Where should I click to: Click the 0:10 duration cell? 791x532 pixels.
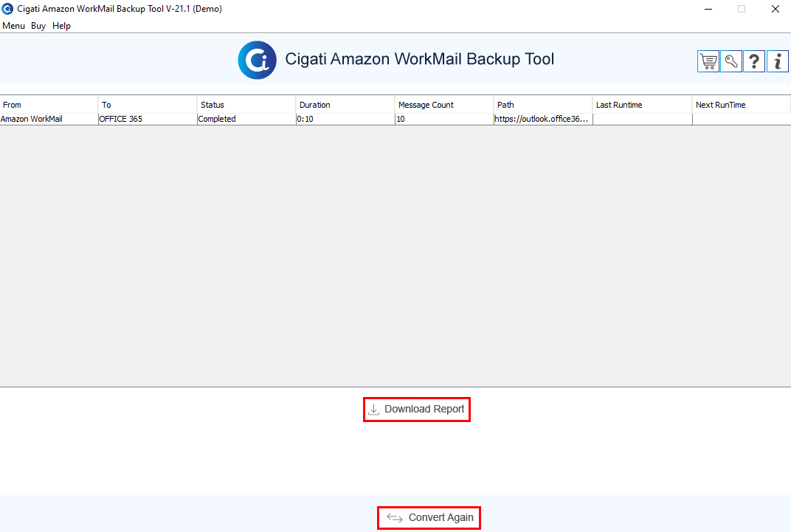345,119
